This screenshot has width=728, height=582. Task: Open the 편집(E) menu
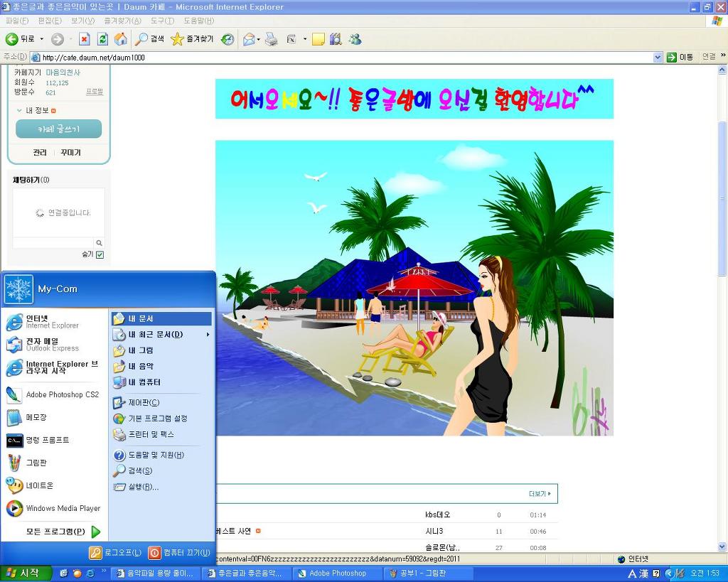pos(50,21)
